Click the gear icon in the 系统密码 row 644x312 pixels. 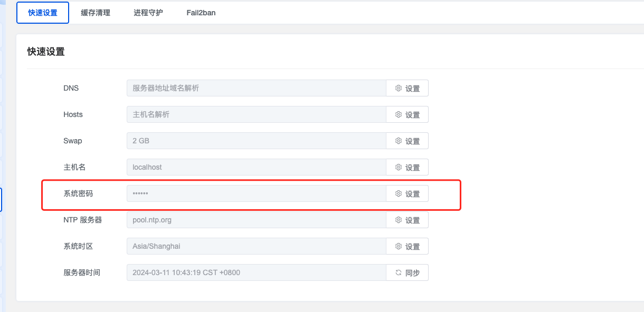(399, 193)
